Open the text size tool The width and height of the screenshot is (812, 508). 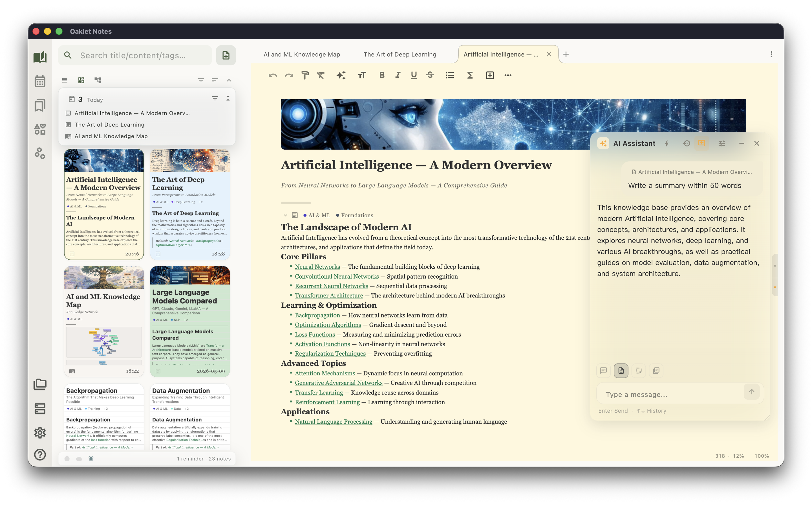pyautogui.click(x=362, y=75)
